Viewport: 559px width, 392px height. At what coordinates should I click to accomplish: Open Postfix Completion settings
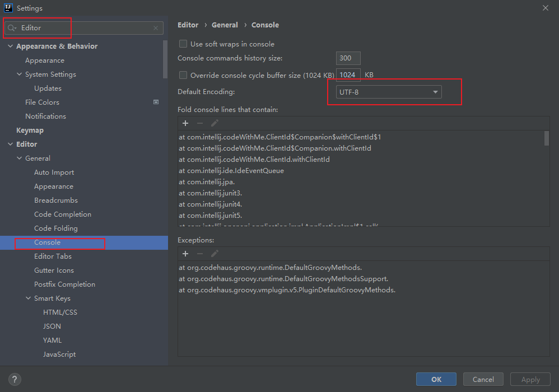point(64,284)
